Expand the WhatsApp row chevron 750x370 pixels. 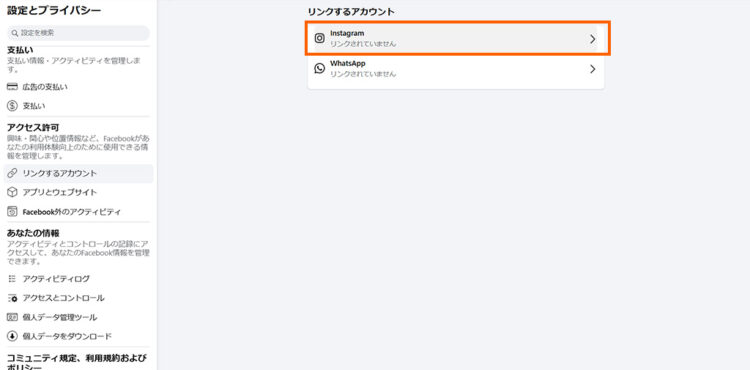coord(593,69)
